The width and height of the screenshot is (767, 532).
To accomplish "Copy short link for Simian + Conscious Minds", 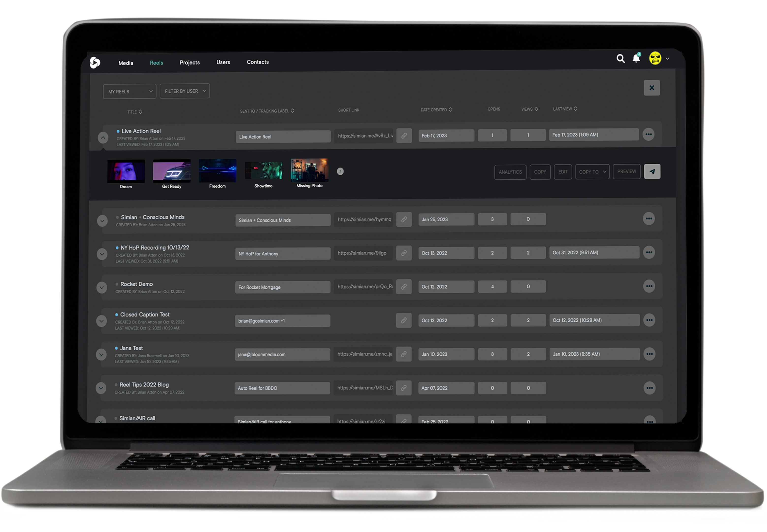I will coord(404,219).
